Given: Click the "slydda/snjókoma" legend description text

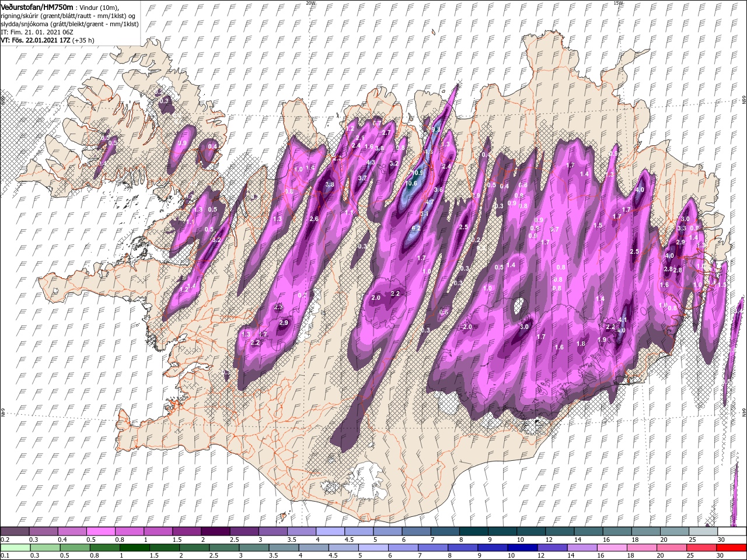Looking at the screenshot, I should 23,23.
